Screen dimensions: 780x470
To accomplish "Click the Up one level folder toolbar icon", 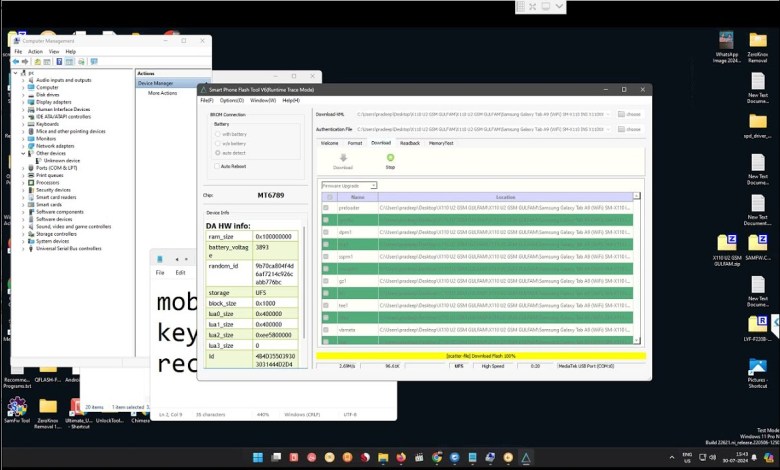I will coord(37,62).
